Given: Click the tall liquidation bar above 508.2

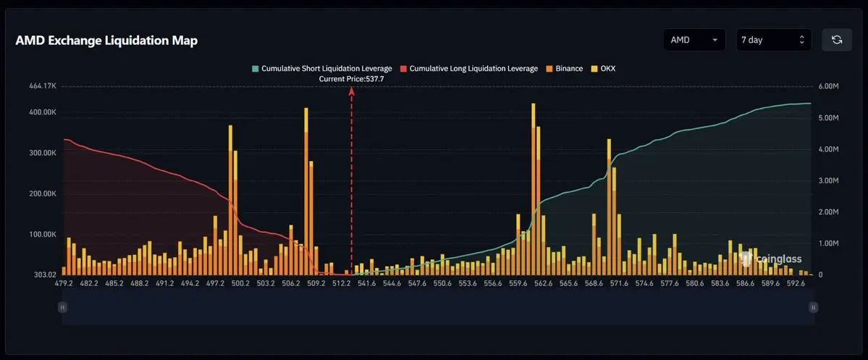Looking at the screenshot, I should (x=306, y=191).
